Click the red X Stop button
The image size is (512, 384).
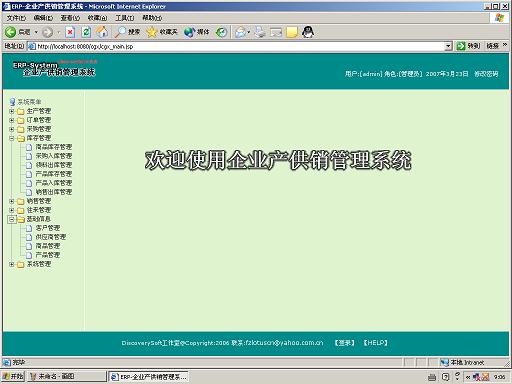[70, 32]
